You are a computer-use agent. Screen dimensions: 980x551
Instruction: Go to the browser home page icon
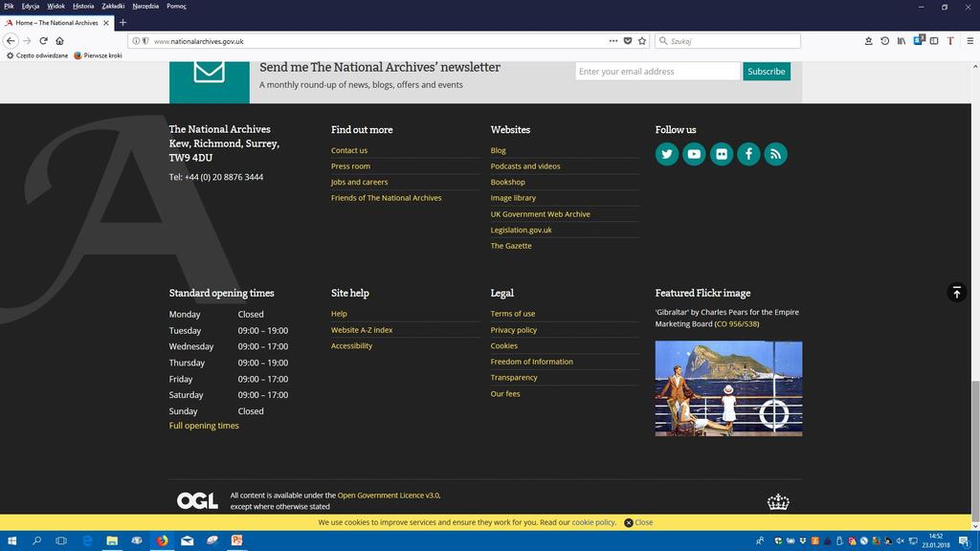[x=59, y=40]
